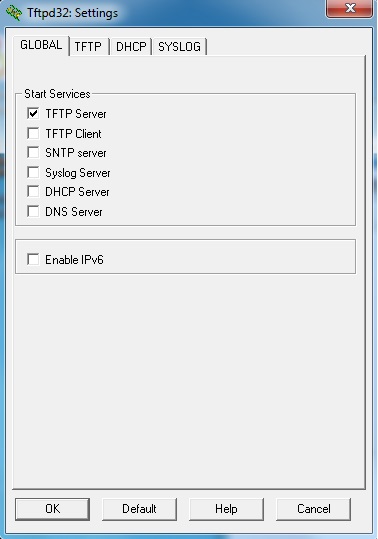The width and height of the screenshot is (378, 539).
Task: Close the Settings dialog with X button
Action: tap(349, 8)
